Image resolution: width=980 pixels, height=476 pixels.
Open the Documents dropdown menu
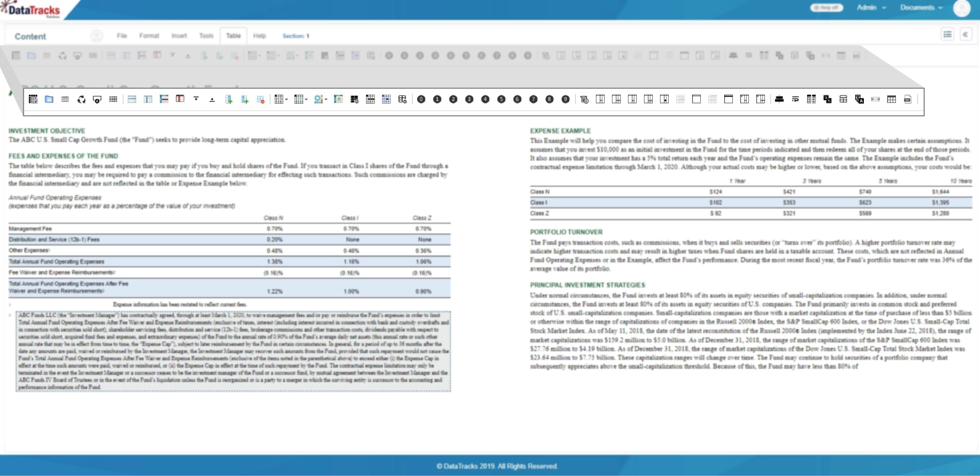click(x=921, y=8)
